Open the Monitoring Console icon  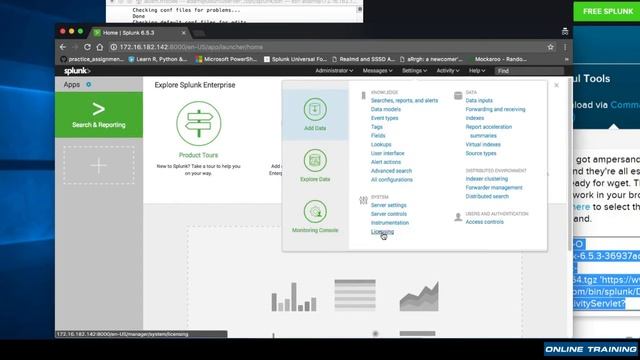[315, 211]
